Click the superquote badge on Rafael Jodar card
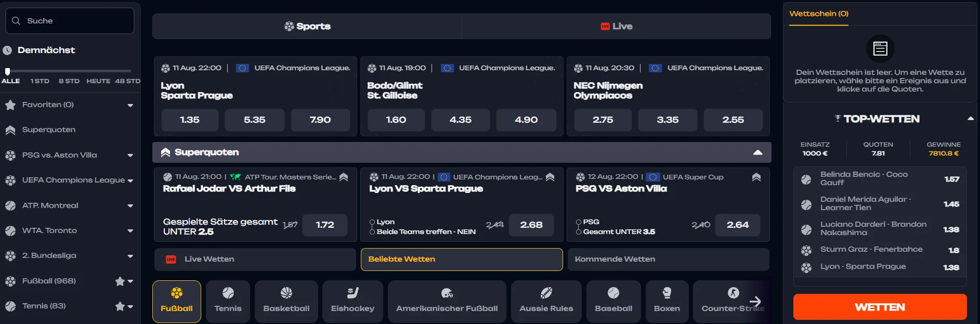The image size is (980, 324). [344, 177]
